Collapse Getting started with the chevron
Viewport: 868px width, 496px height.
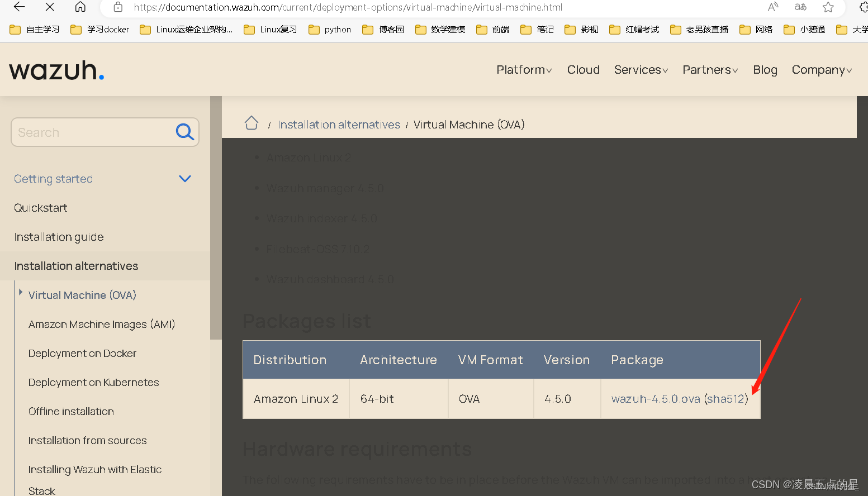(185, 179)
